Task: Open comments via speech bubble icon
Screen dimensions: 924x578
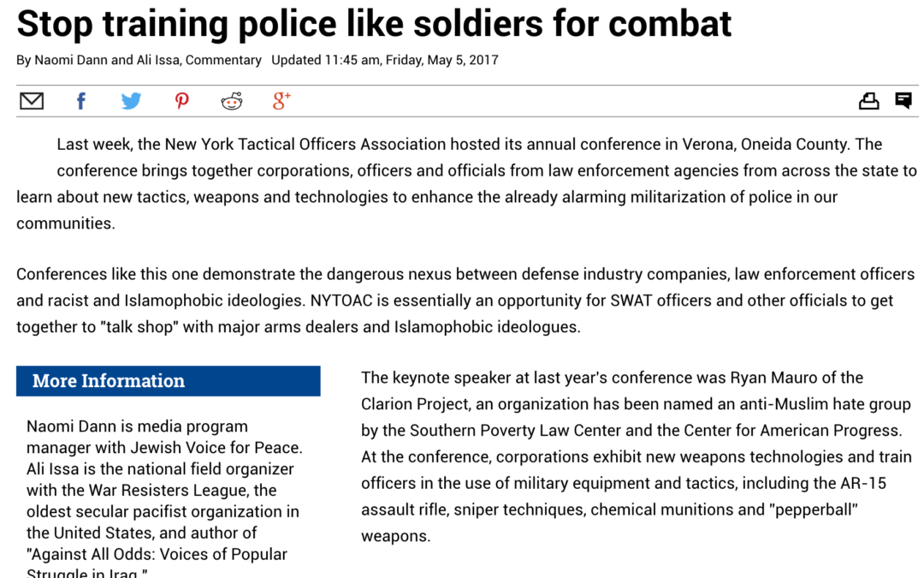Action: click(903, 100)
